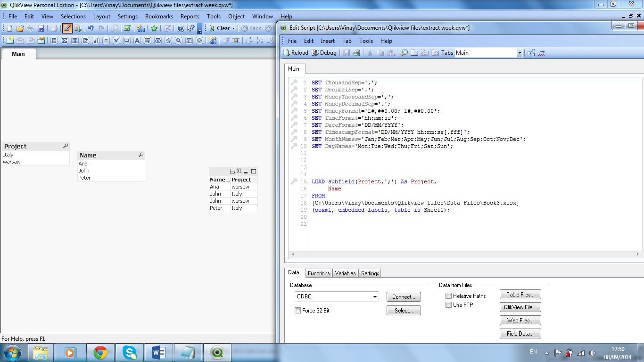Run script syntax check icon

pos(542,53)
